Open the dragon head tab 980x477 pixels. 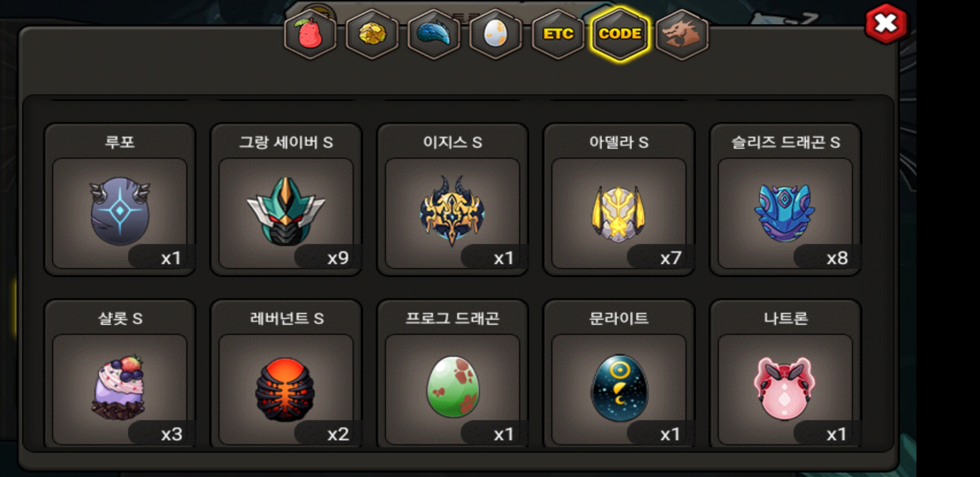pos(682,34)
